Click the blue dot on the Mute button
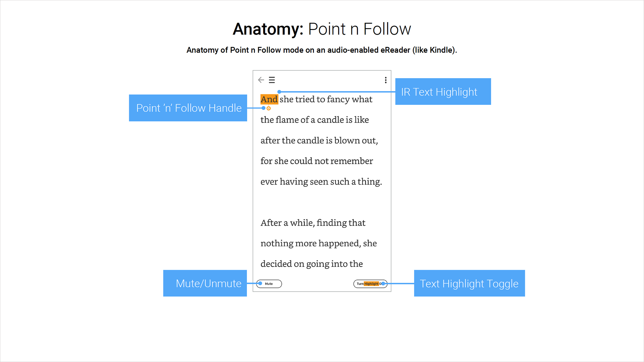Viewport: 644px width, 362px height. (x=260, y=283)
